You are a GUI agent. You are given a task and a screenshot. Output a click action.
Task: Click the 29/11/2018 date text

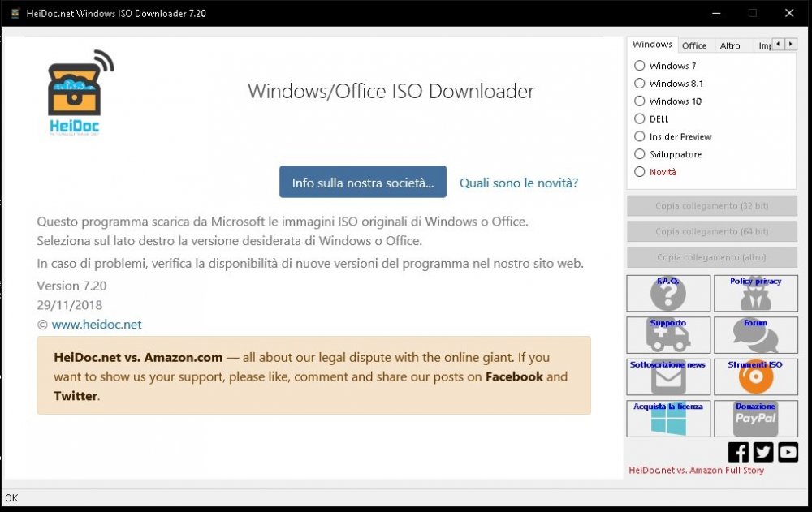click(x=69, y=305)
